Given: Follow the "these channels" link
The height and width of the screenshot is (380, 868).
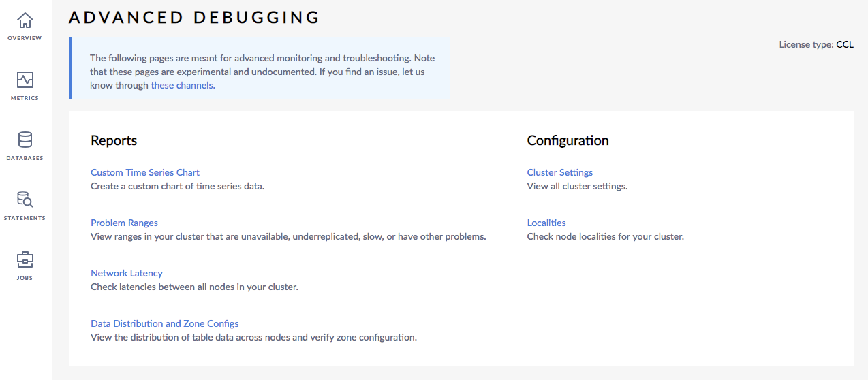Looking at the screenshot, I should [182, 86].
